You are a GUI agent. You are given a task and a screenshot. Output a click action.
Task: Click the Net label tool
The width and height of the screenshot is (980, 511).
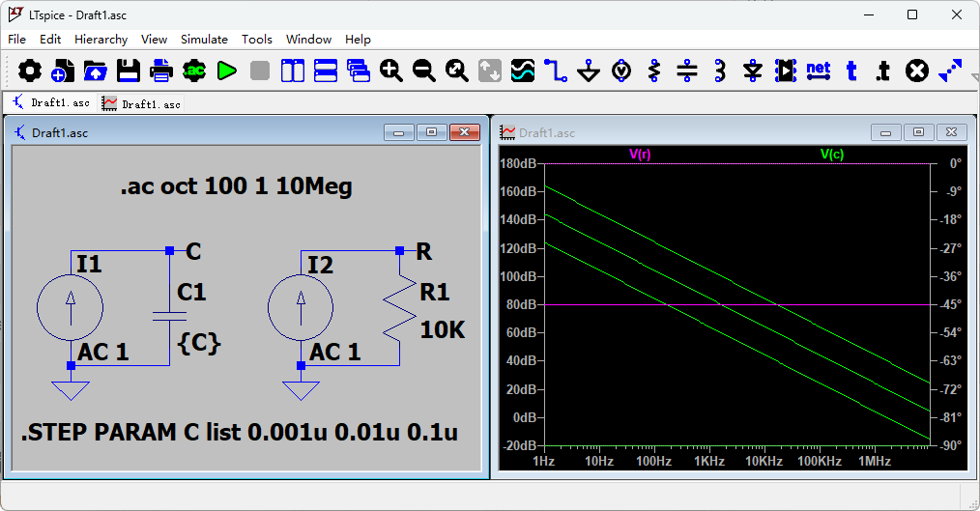pyautogui.click(x=819, y=71)
